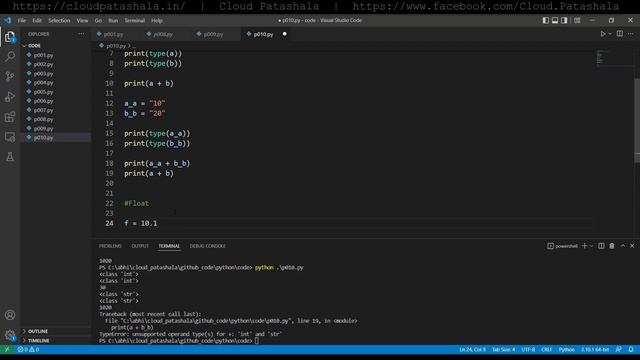Switch to the OUTPUT panel tab

coord(140,246)
